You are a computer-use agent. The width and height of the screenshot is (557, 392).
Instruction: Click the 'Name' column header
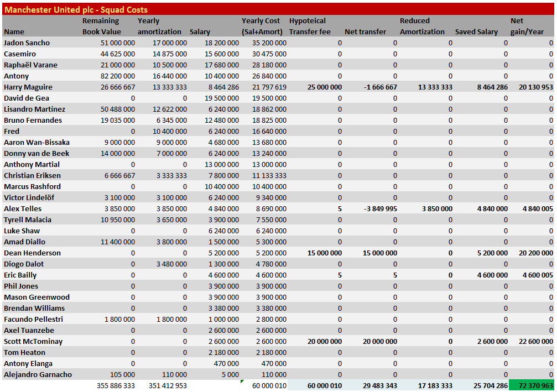click(14, 32)
